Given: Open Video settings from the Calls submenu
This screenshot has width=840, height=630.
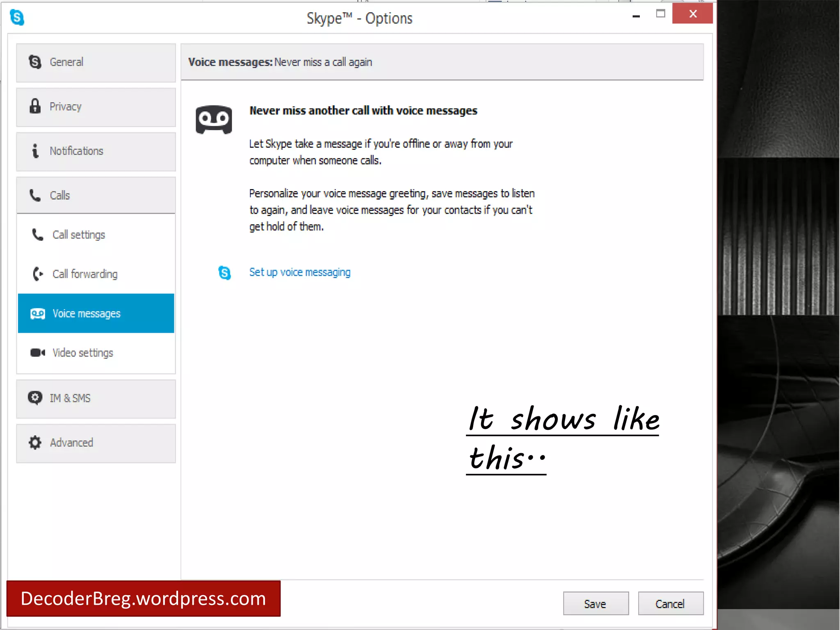Looking at the screenshot, I should click(96, 353).
